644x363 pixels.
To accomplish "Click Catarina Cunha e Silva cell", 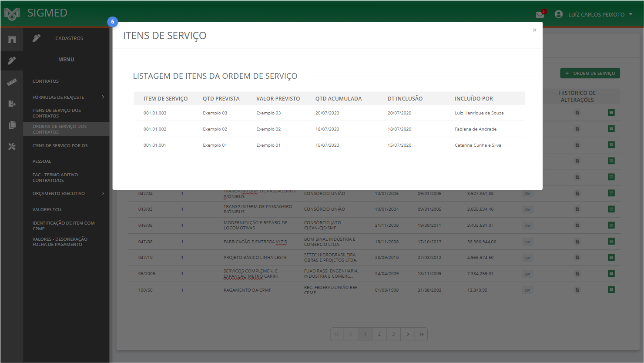I will [x=478, y=145].
